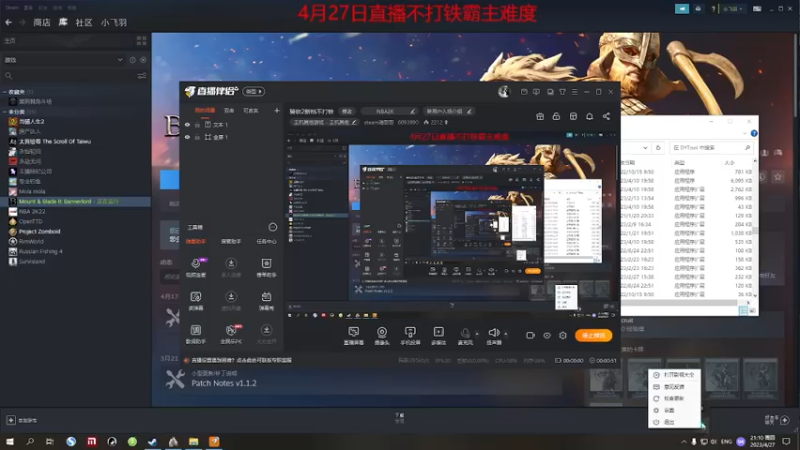Viewport: 800px width, 450px height.
Task: Collapse the 收藏夹 category in Steam
Action: click(x=5, y=92)
